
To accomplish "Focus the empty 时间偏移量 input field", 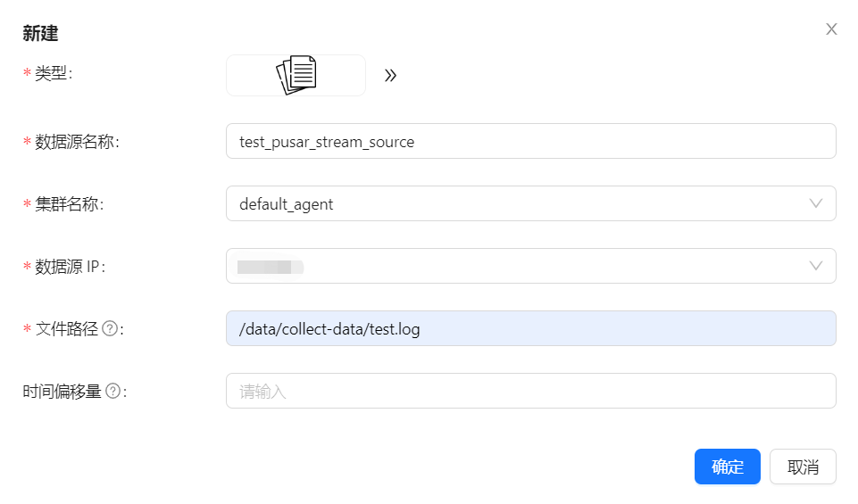I will pos(530,391).
